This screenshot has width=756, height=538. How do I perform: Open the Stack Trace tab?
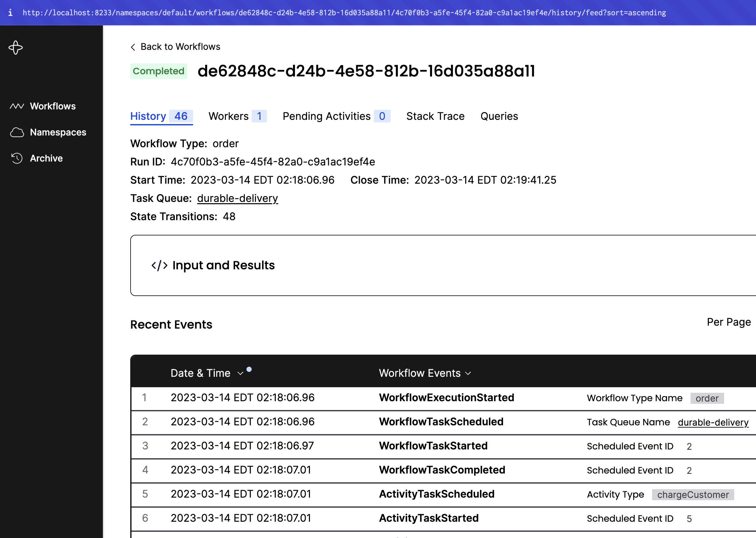click(x=435, y=116)
